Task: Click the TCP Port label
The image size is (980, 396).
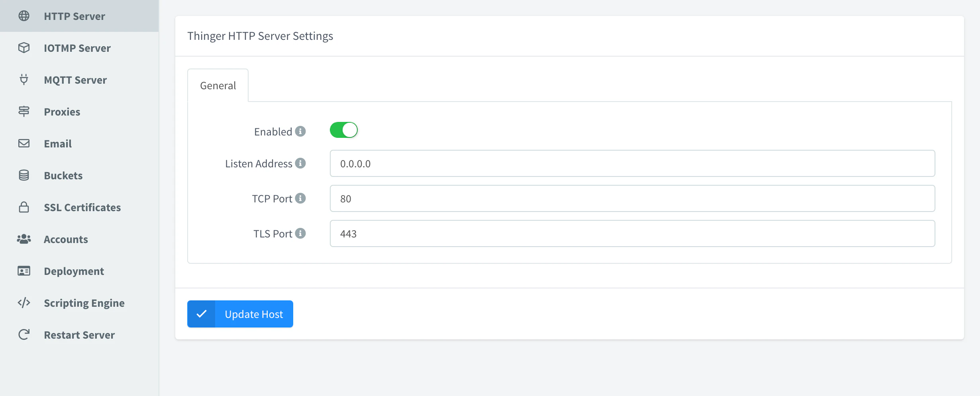Action: click(272, 198)
